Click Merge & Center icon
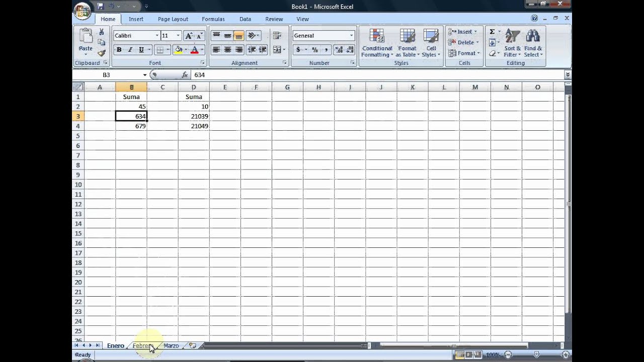644x362 pixels. [277, 50]
